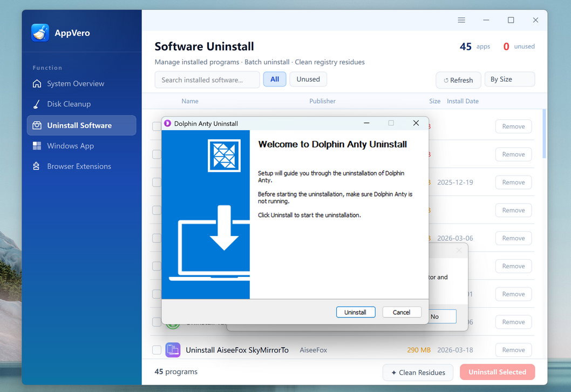
Task: Click the Clean Residues button
Action: click(x=418, y=372)
